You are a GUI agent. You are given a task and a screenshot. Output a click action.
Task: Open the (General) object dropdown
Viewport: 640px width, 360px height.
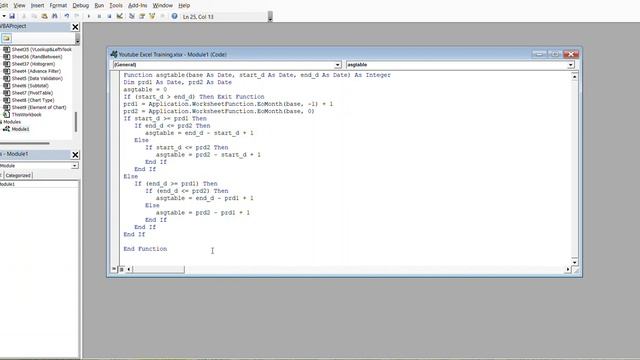coord(338,65)
